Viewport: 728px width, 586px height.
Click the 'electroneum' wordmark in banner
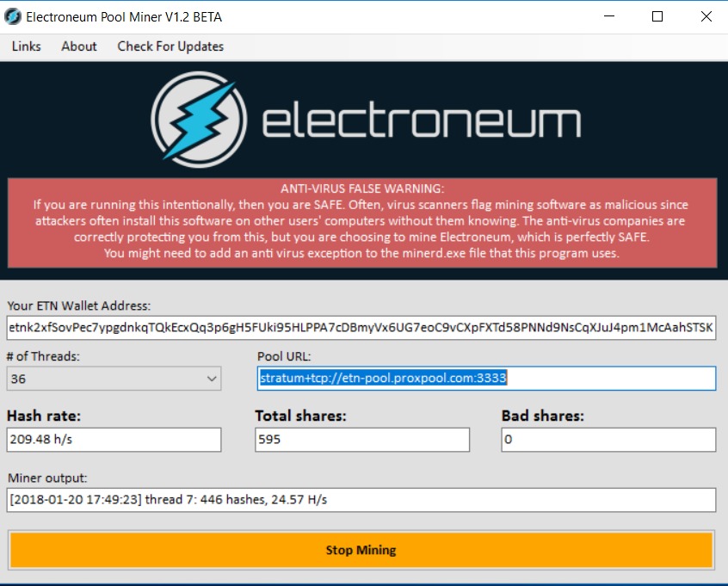pos(422,120)
